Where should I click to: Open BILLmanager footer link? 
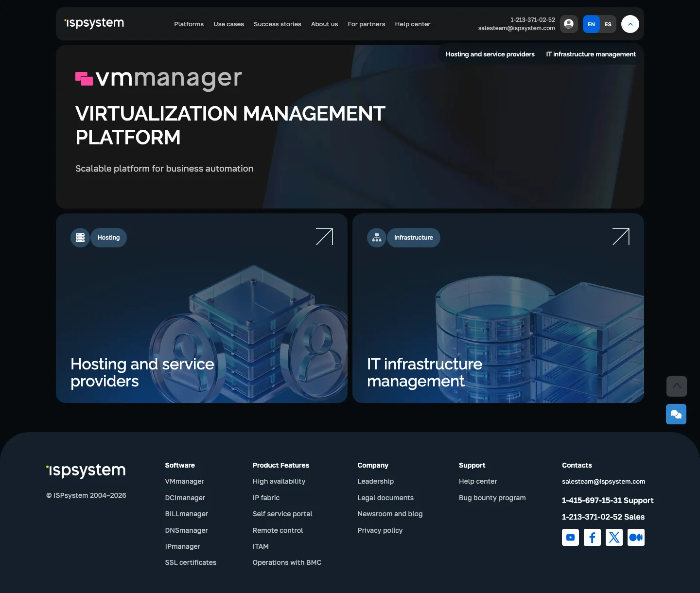pos(187,514)
